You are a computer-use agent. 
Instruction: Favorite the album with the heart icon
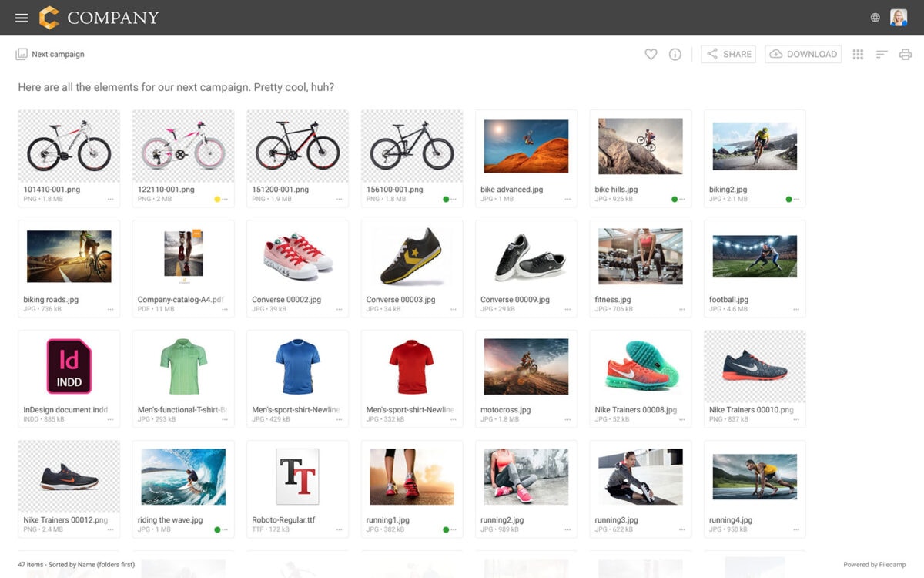(651, 54)
